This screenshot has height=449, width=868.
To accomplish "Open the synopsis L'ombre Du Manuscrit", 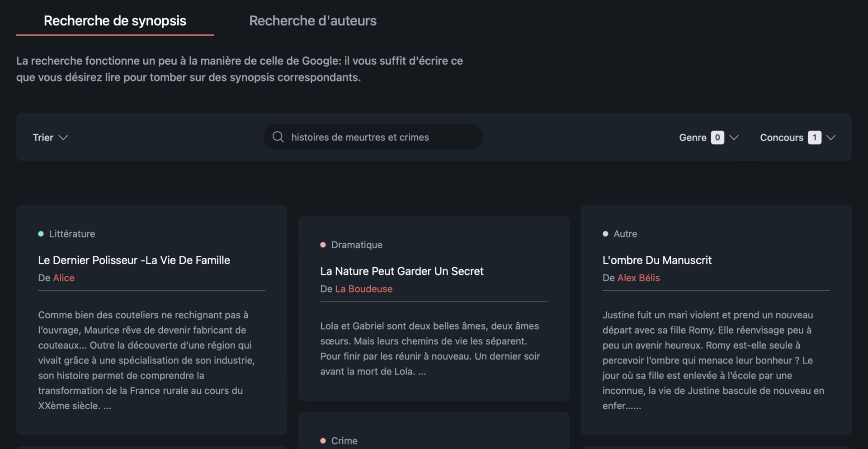I will [x=656, y=260].
